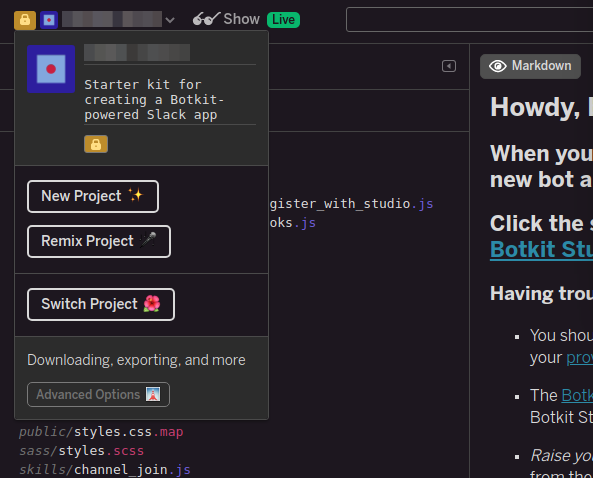Screen dimensions: 593x478
Task: Open sass/styles.scss file
Action: click(x=81, y=450)
